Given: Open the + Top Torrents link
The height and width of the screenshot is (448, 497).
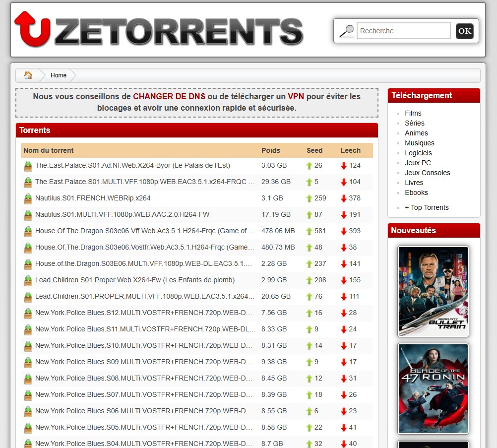Looking at the screenshot, I should [427, 207].
